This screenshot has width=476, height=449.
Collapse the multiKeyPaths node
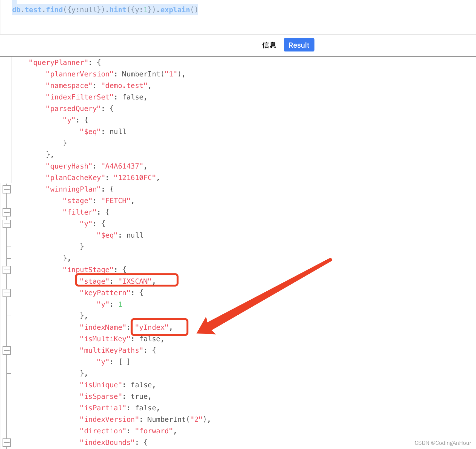click(x=7, y=350)
